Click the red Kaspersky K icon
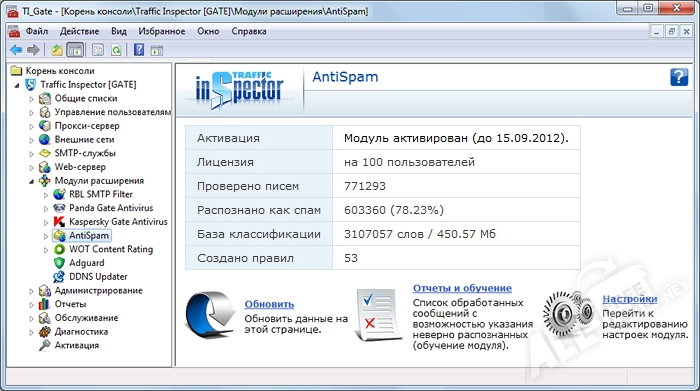Viewport: 700px width, 391px height. (59, 222)
